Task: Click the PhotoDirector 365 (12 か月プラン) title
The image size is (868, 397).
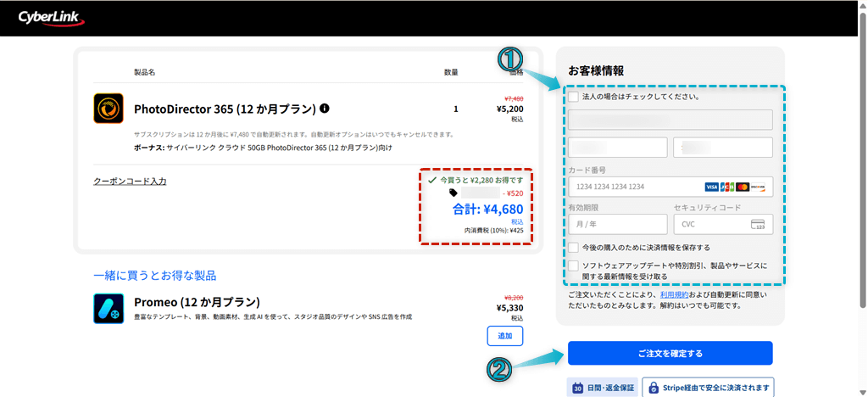Action: click(x=225, y=109)
